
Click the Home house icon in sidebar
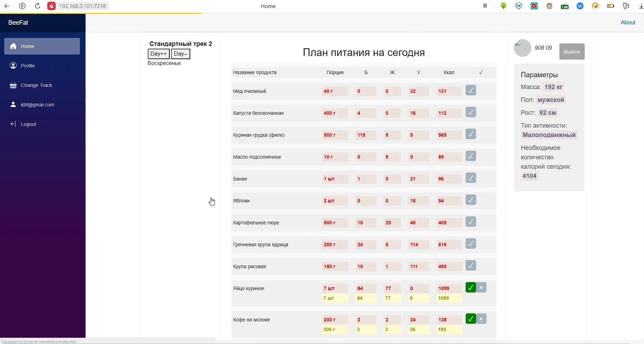pos(13,46)
